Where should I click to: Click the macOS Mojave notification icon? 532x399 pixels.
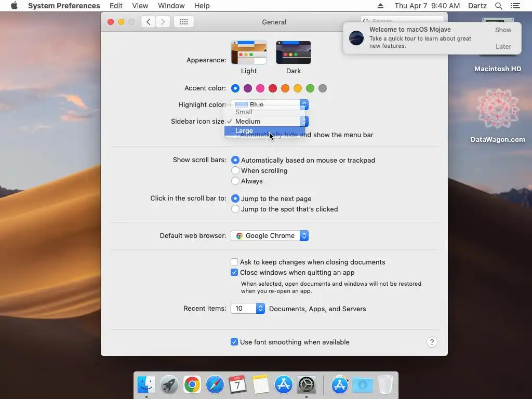356,37
